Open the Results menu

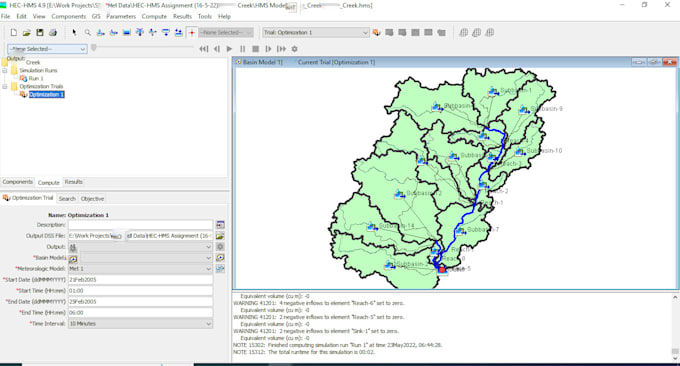point(182,16)
